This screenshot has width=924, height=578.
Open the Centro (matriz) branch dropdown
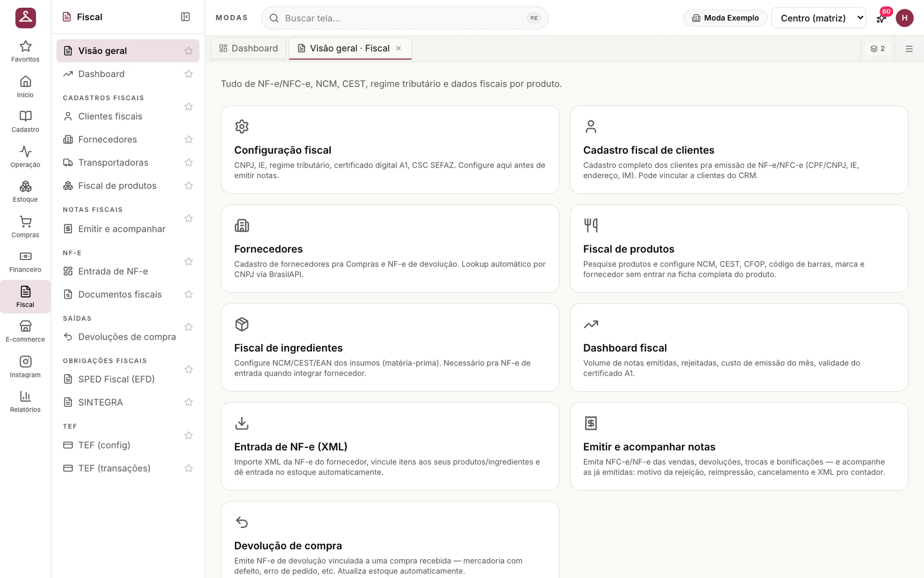pyautogui.click(x=818, y=18)
